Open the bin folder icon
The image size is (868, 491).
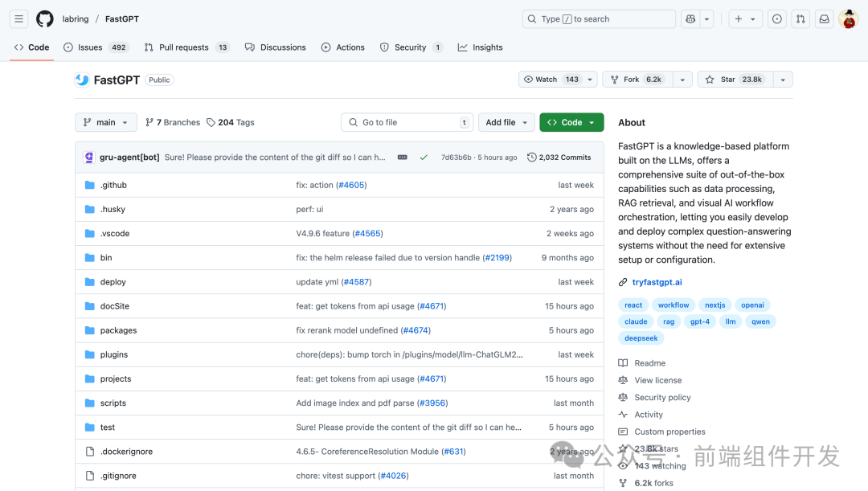pos(90,257)
